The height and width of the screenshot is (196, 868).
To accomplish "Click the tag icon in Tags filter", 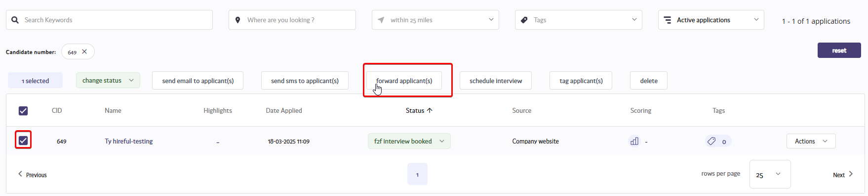I will [x=524, y=20].
